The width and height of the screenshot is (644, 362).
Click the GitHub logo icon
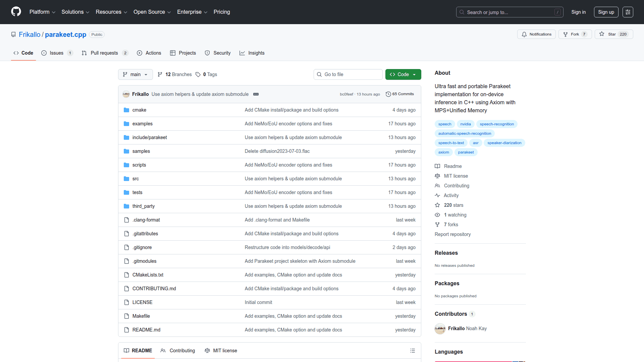coord(16,12)
